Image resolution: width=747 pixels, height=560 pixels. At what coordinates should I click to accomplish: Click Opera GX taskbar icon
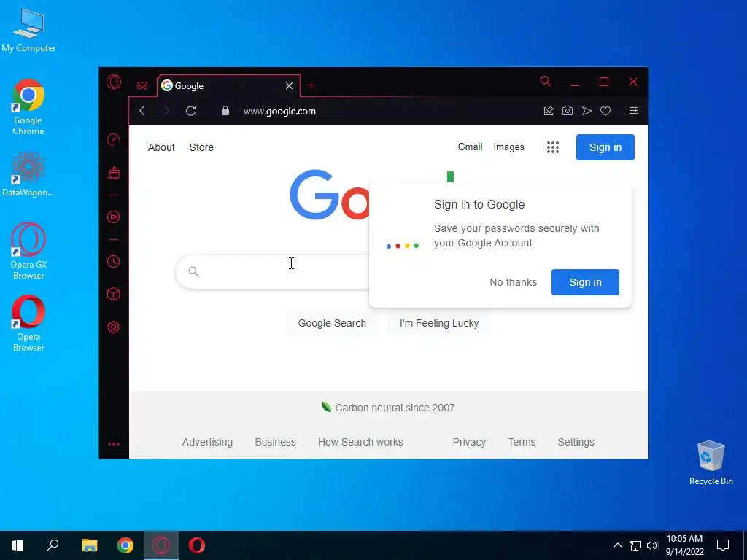pos(161,545)
